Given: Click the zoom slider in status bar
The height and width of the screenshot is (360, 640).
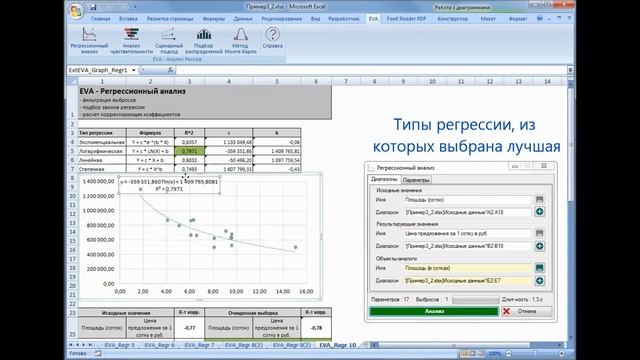Looking at the screenshot, I should (535, 353).
